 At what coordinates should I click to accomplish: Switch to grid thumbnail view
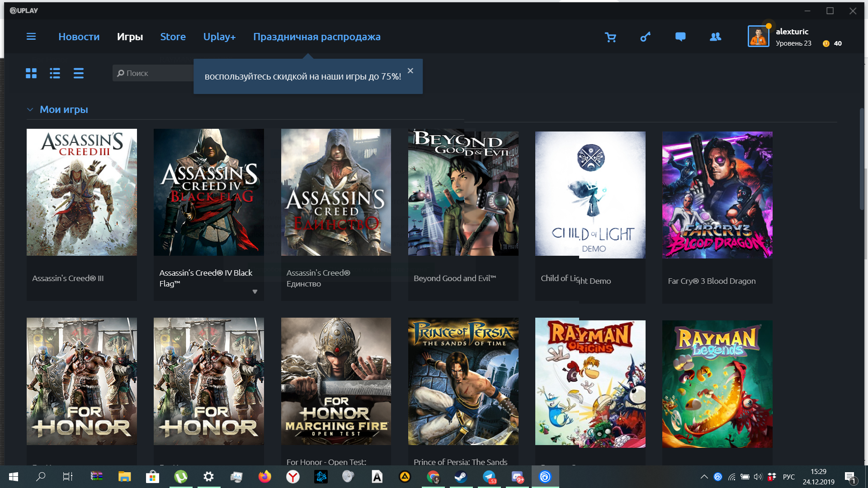pos(31,73)
